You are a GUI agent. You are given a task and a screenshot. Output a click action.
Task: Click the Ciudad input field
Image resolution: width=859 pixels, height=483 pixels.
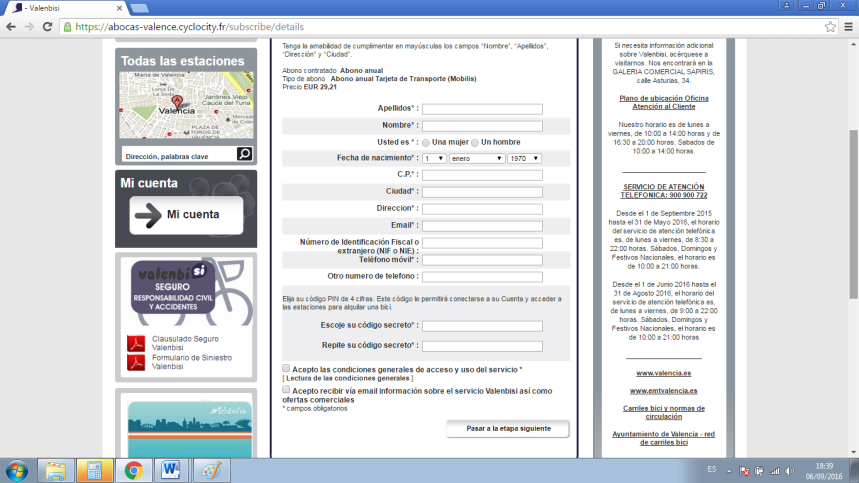(482, 192)
